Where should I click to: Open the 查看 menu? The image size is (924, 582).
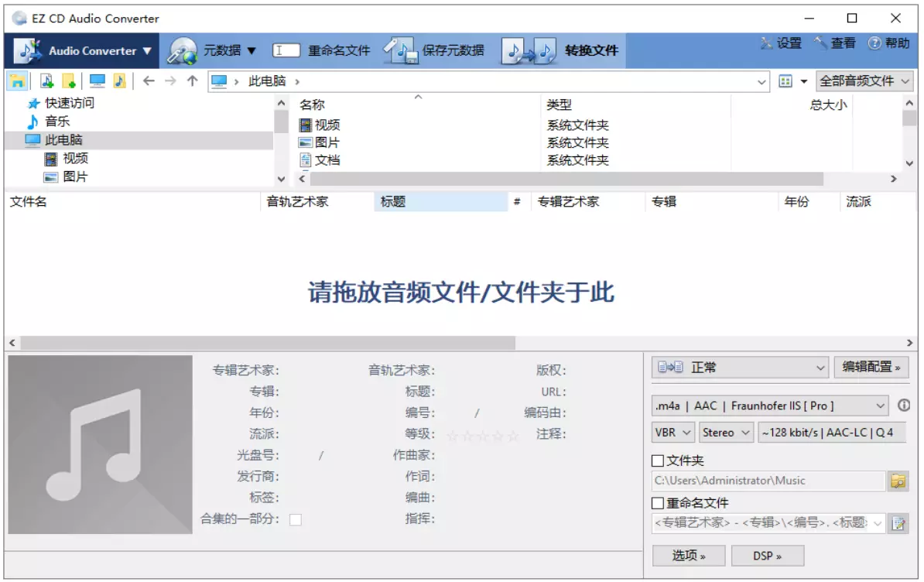tap(834, 43)
